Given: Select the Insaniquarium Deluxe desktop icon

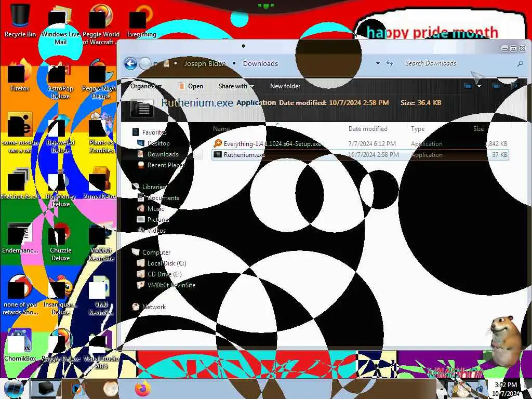Looking at the screenshot, I should pyautogui.click(x=60, y=296).
